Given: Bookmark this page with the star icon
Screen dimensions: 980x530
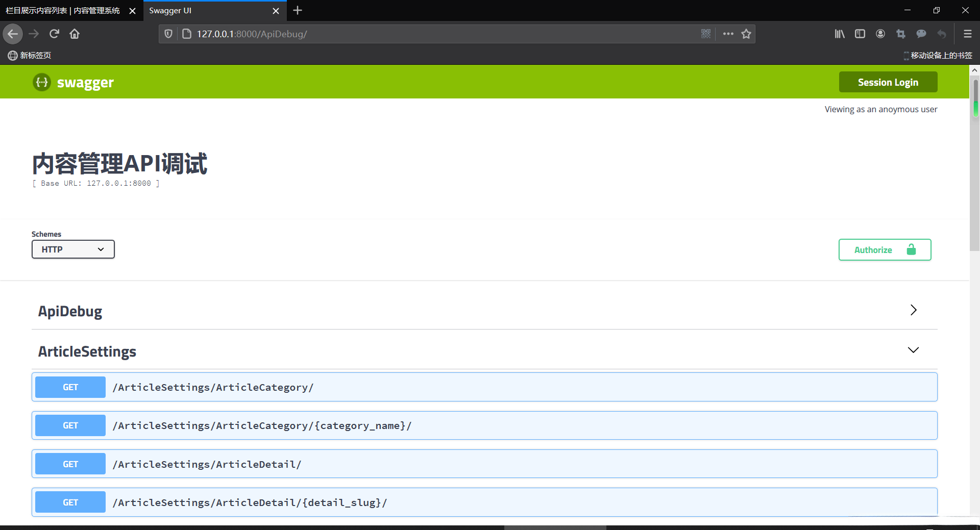Looking at the screenshot, I should pos(746,34).
